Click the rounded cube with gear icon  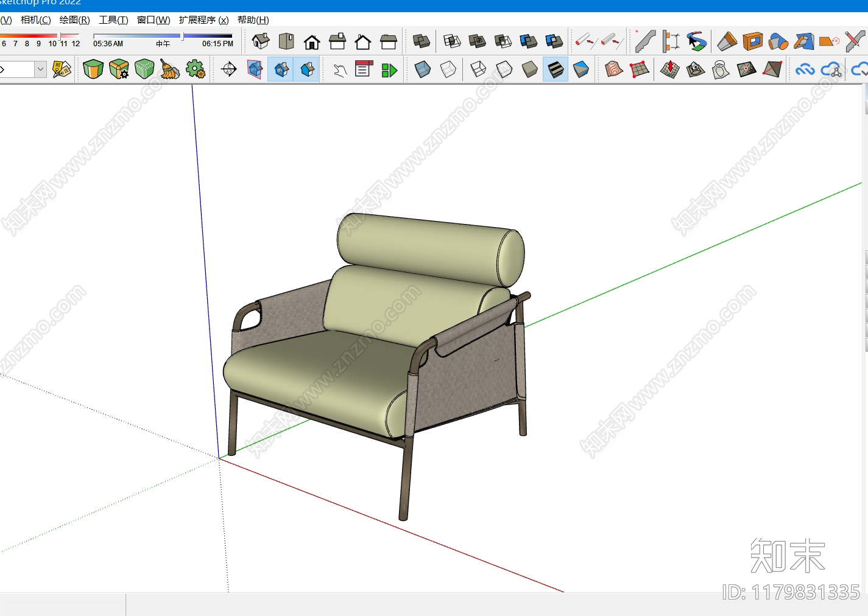click(x=119, y=69)
